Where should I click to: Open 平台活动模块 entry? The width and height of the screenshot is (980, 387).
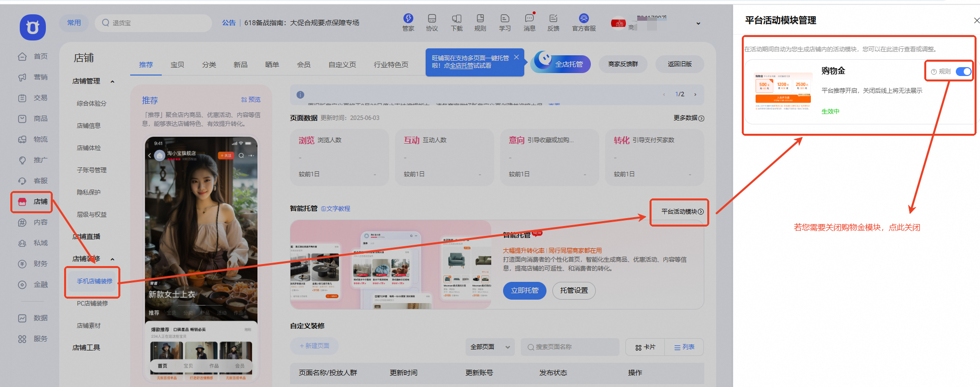682,212
